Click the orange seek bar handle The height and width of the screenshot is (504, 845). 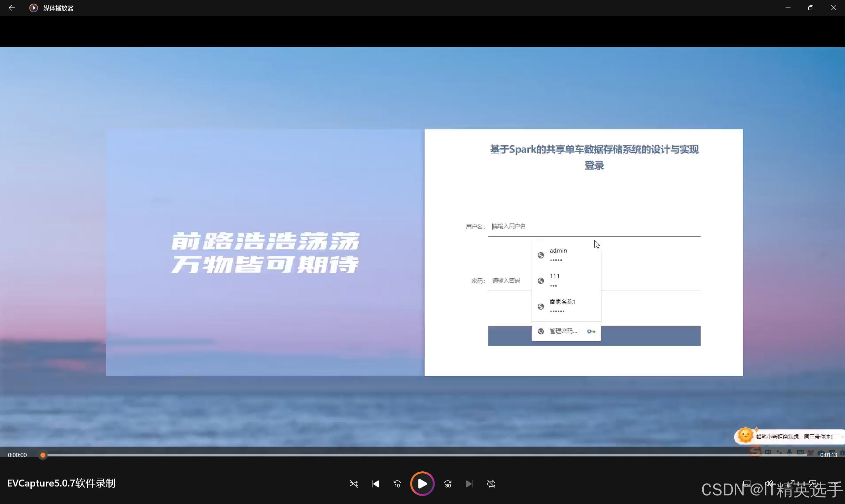coord(43,455)
